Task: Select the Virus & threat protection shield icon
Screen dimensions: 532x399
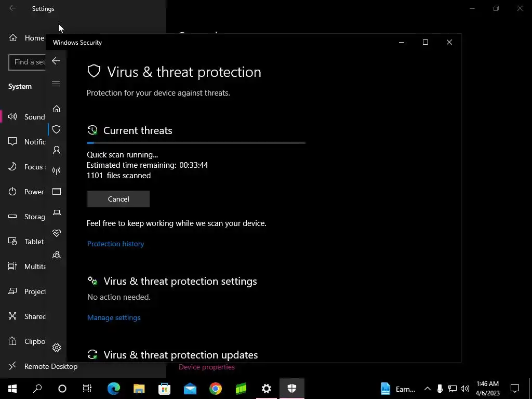Action: tap(57, 129)
